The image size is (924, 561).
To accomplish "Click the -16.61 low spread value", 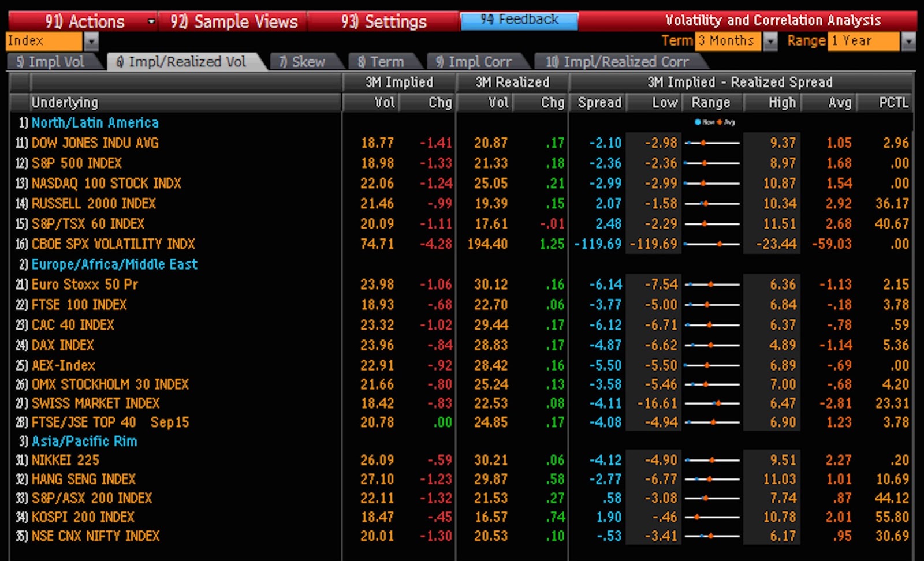I will click(657, 403).
